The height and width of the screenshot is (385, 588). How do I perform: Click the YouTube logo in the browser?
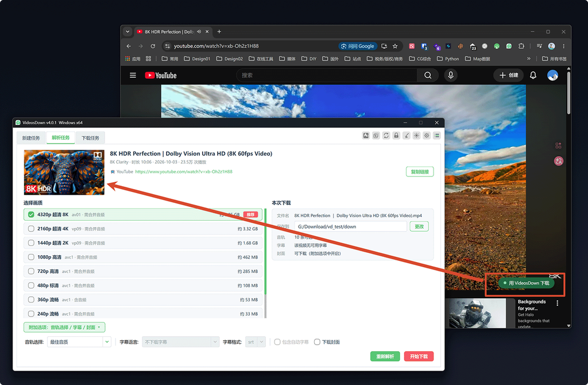point(161,75)
